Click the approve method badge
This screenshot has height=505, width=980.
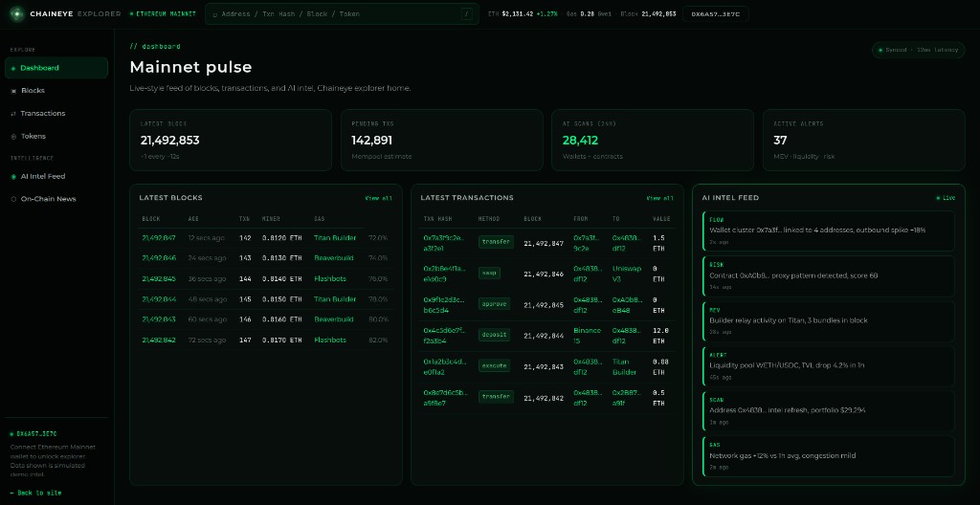click(x=495, y=304)
